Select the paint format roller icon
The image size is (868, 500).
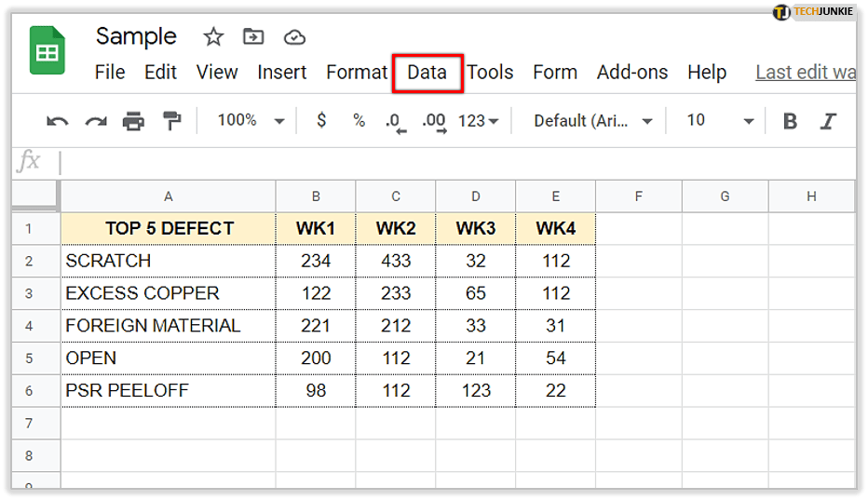point(172,121)
